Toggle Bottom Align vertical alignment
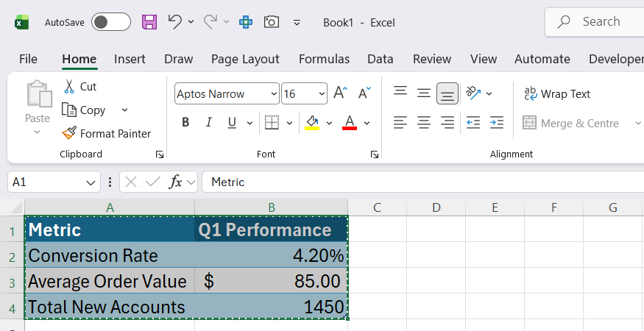This screenshot has height=331, width=644. click(447, 93)
